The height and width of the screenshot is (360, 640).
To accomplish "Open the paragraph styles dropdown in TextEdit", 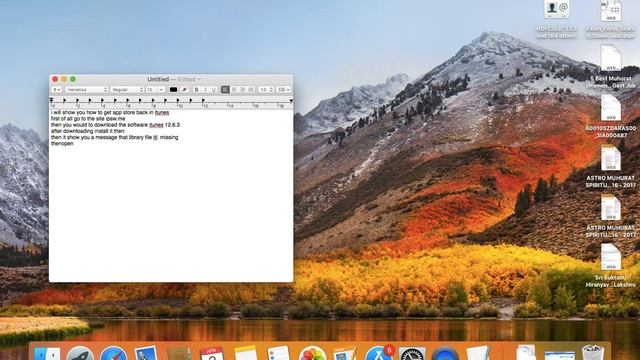I will click(56, 89).
